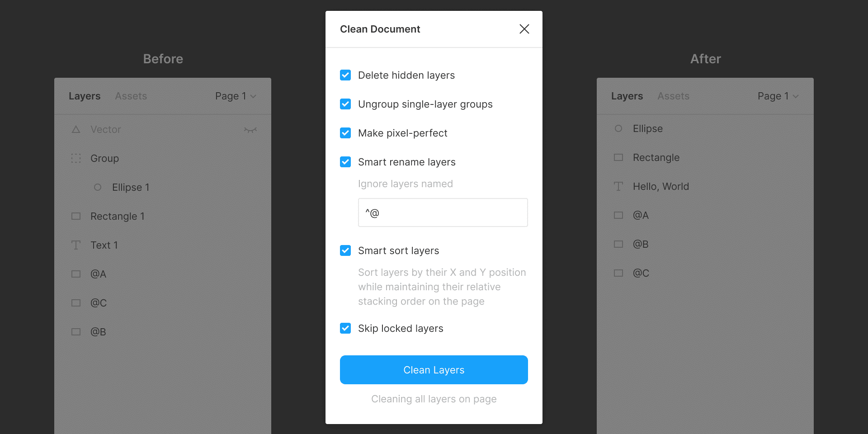
Task: Click the Clean Layers button
Action: tap(434, 370)
